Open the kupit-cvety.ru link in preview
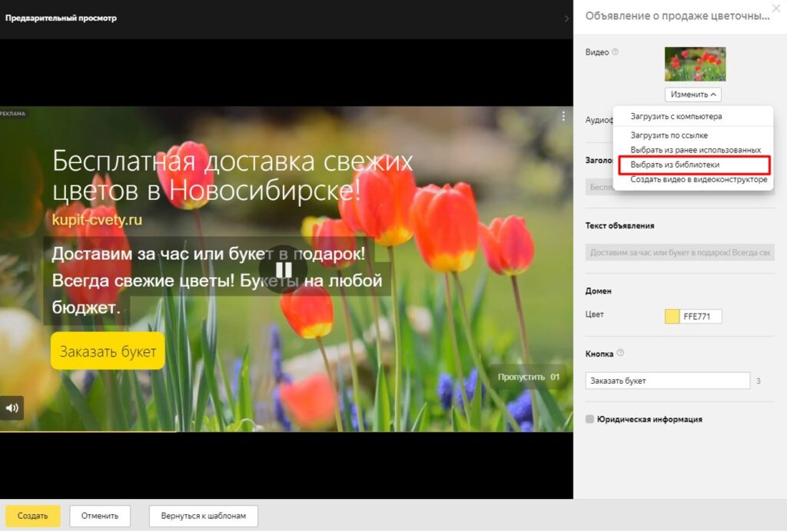The image size is (787, 532). coord(97,220)
